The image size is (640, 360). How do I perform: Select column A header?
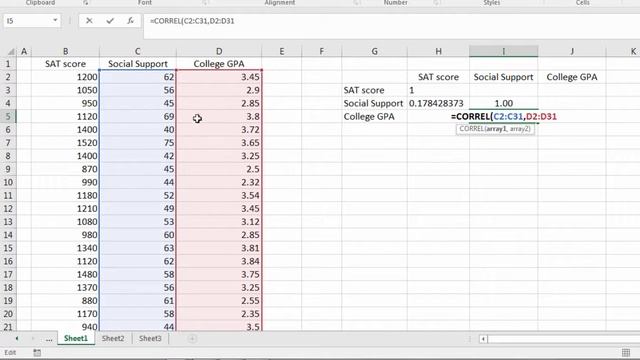24,51
